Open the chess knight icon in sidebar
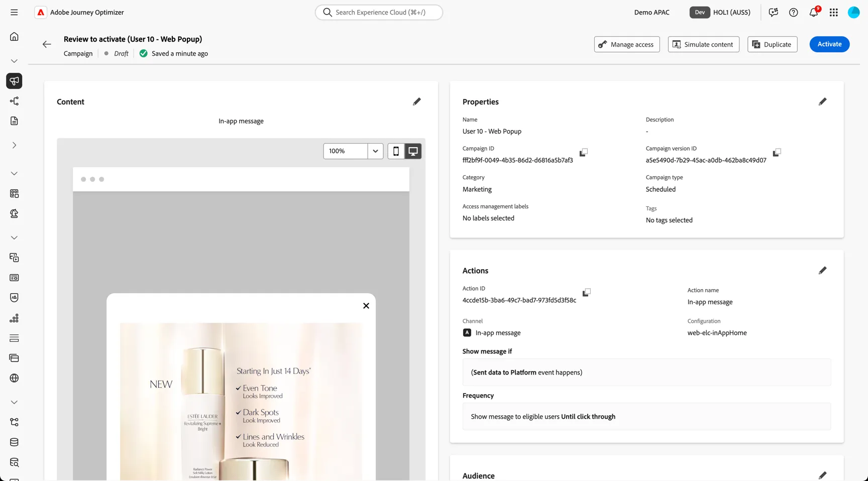 14,213
